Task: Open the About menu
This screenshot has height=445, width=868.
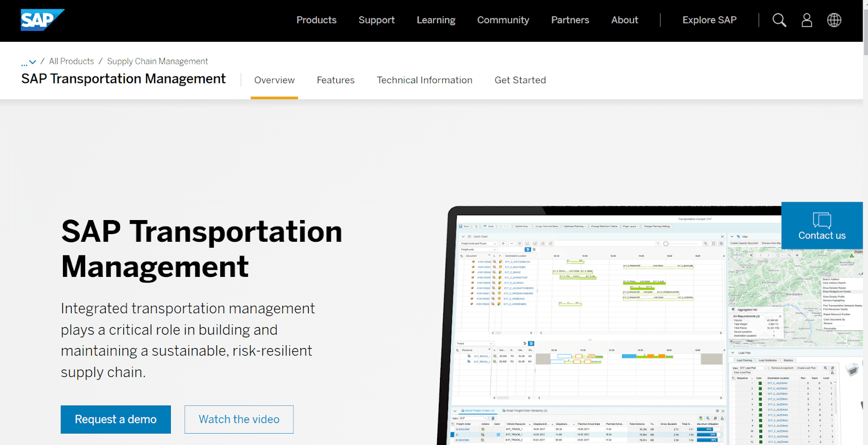Action: (624, 20)
